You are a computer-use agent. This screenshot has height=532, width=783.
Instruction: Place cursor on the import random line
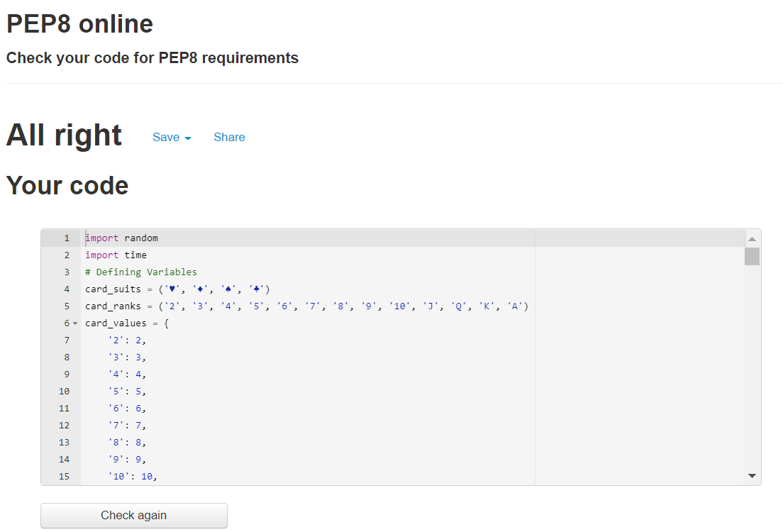[x=121, y=238]
